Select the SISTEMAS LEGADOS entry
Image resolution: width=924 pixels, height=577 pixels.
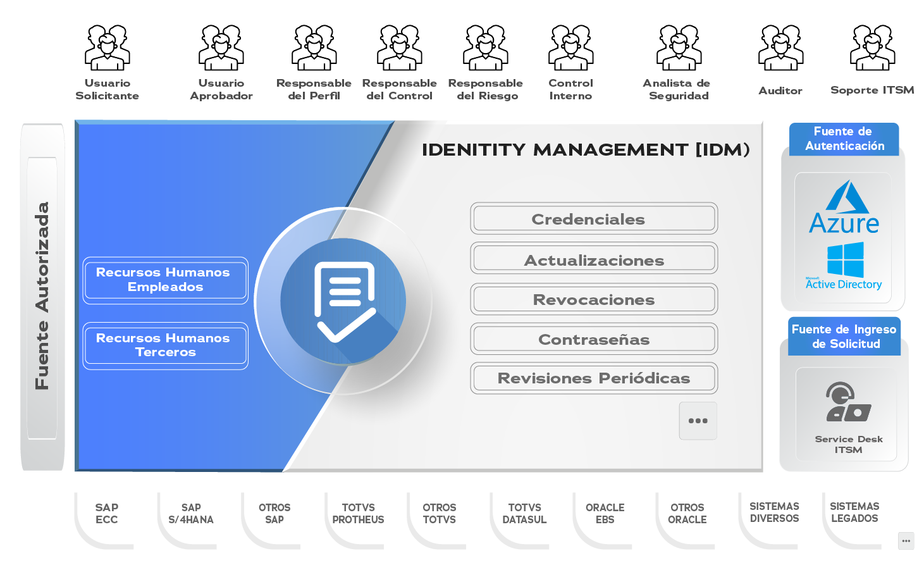(x=854, y=512)
